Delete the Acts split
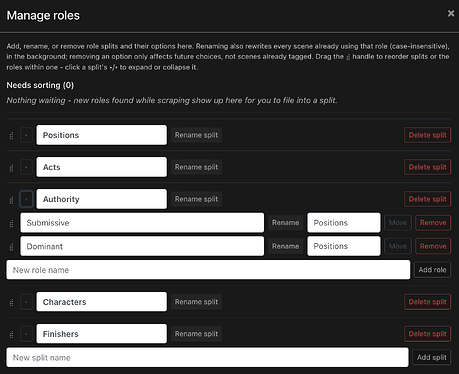Viewport: 459px width, 374px height. [x=427, y=167]
